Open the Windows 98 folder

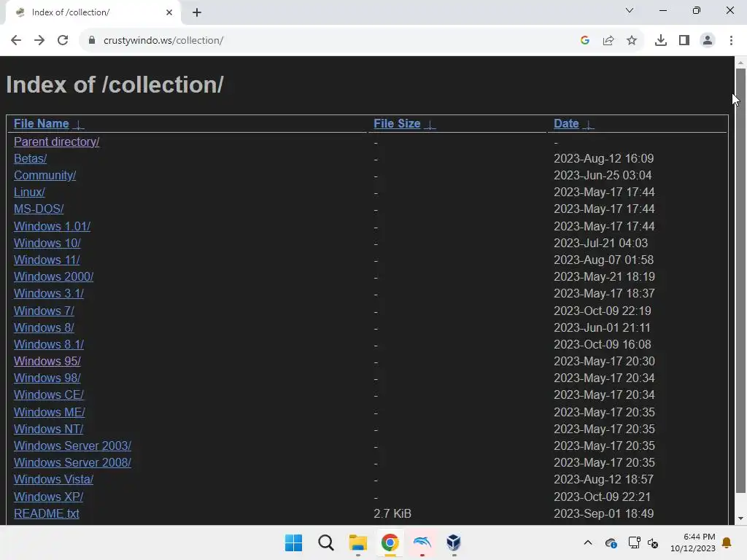[47, 378]
